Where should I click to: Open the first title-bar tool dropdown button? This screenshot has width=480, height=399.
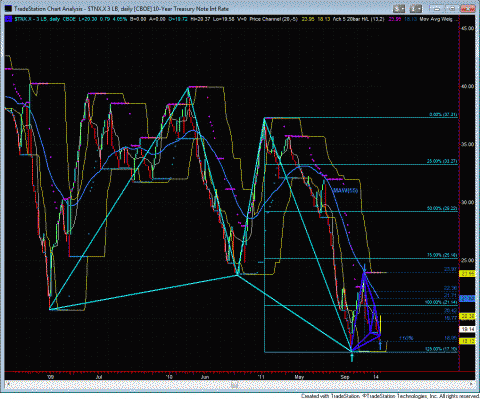[399, 9]
